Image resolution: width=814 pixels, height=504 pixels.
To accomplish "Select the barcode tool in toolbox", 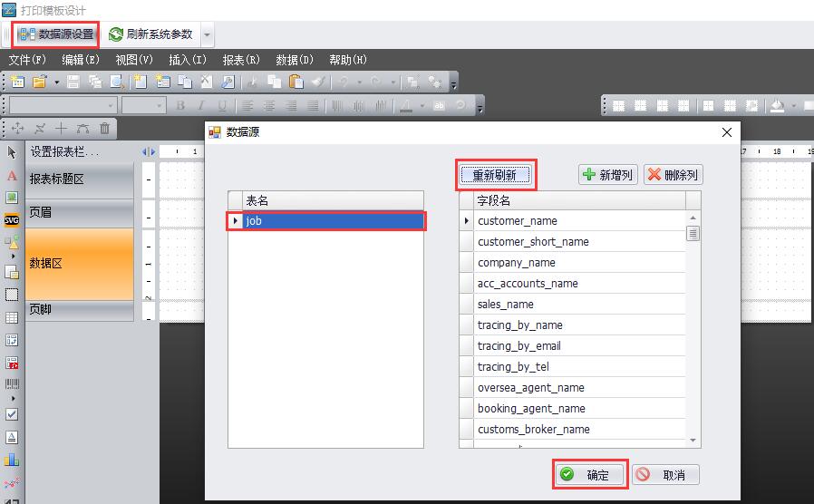I will (x=12, y=384).
